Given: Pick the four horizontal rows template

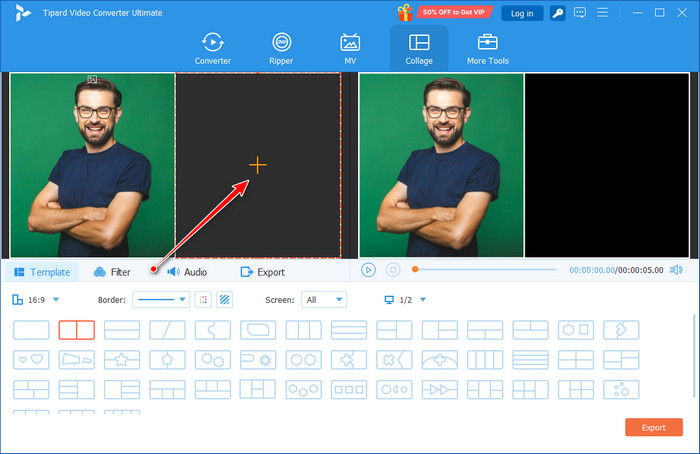Looking at the screenshot, I should click(530, 359).
